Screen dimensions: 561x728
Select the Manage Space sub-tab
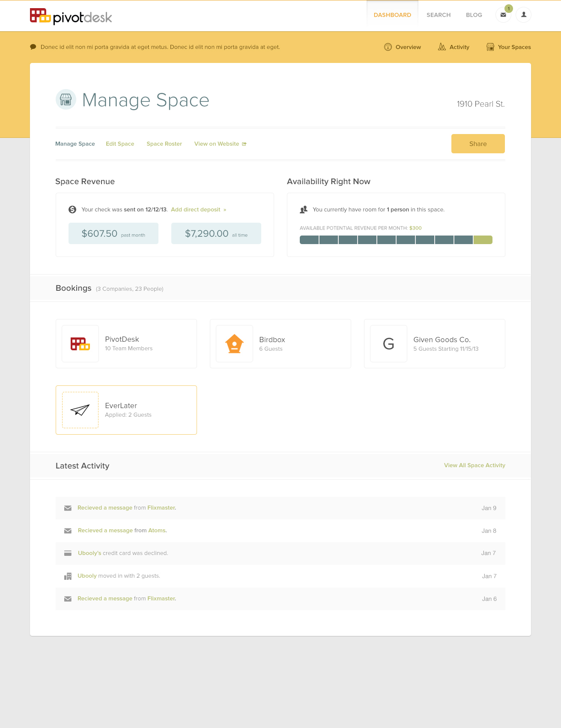(x=75, y=144)
